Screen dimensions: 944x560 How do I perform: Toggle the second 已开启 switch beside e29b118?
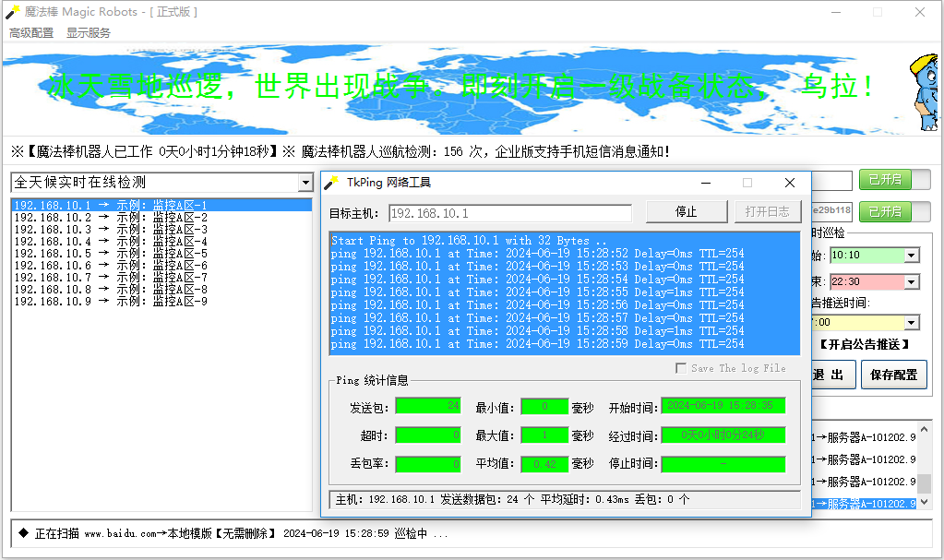895,212
